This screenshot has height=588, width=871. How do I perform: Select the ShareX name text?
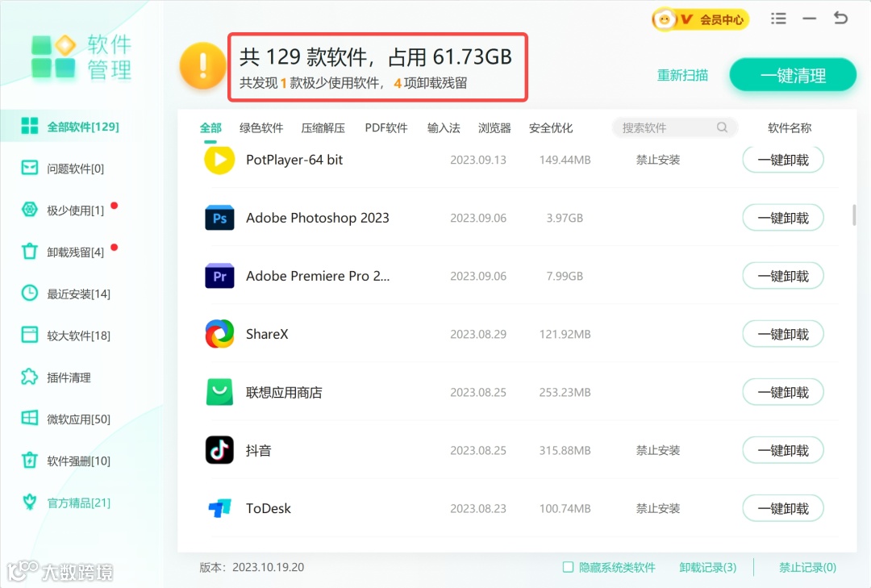pyautogui.click(x=267, y=334)
